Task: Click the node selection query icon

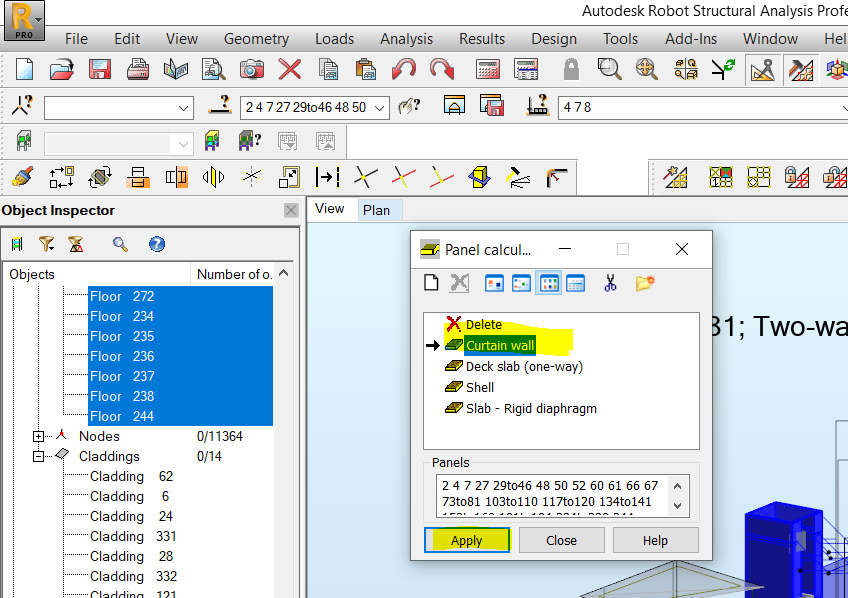Action: (23, 105)
